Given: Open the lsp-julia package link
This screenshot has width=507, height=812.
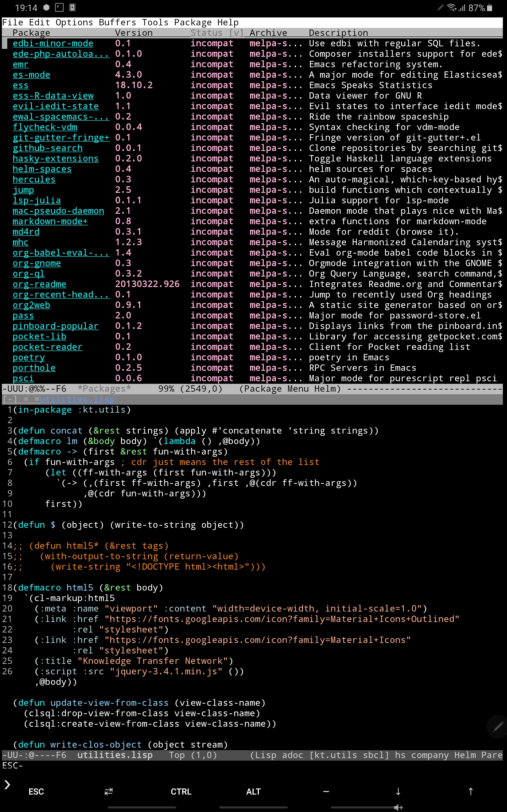Looking at the screenshot, I should pos(37,200).
